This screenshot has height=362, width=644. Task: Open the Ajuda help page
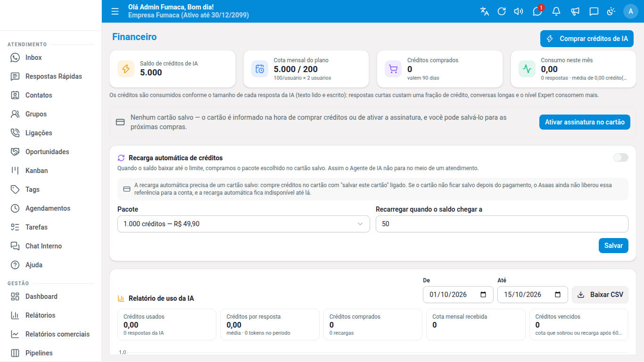[x=51, y=265]
